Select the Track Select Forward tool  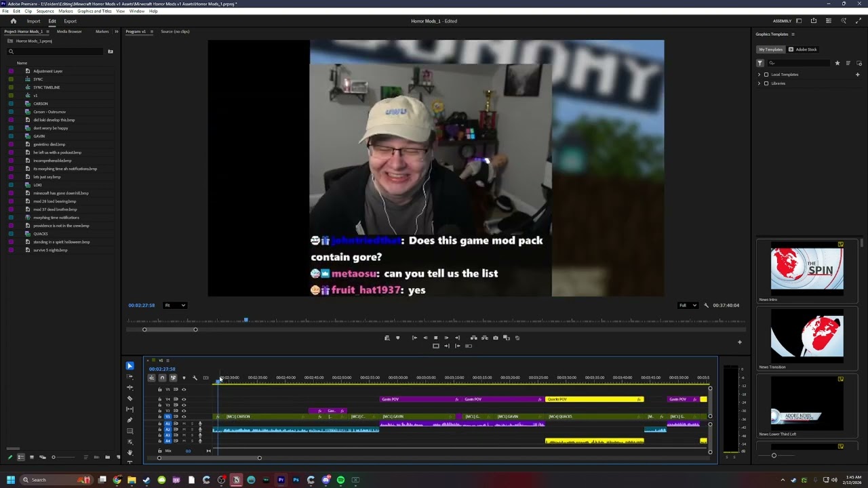click(x=130, y=377)
